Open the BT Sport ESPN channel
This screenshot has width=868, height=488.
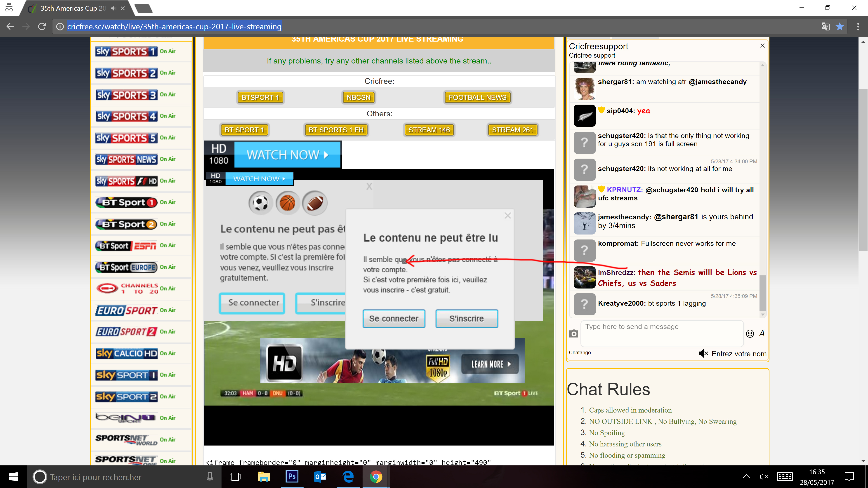pos(126,246)
